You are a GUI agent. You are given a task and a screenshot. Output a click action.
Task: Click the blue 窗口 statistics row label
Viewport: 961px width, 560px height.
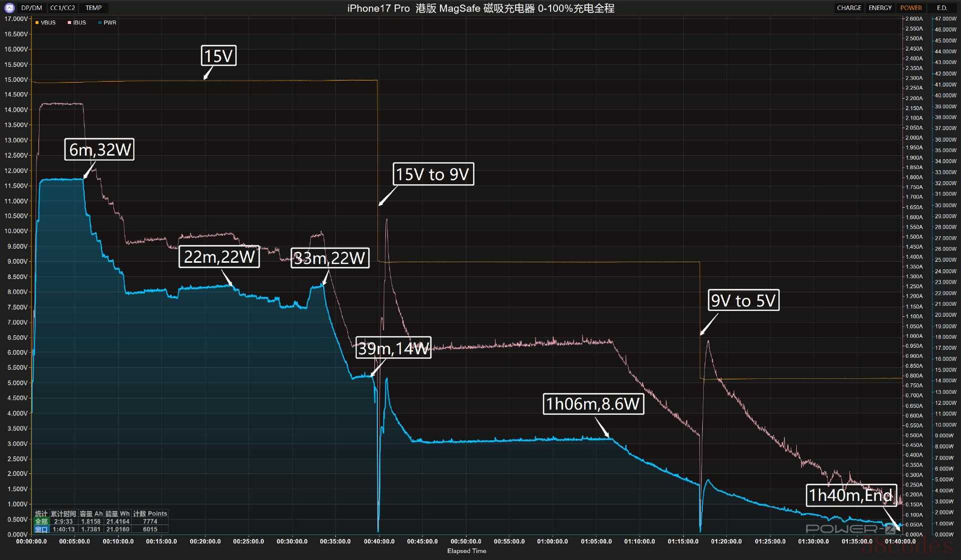pos(41,529)
